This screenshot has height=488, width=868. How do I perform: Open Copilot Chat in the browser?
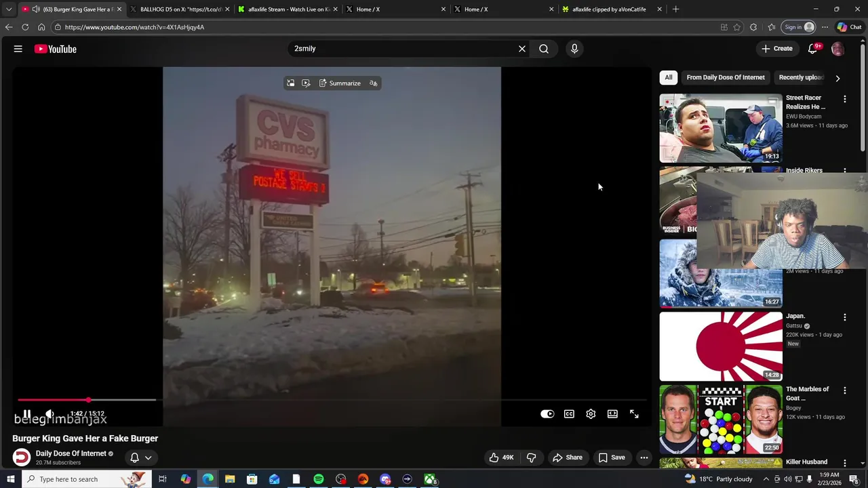click(x=849, y=27)
